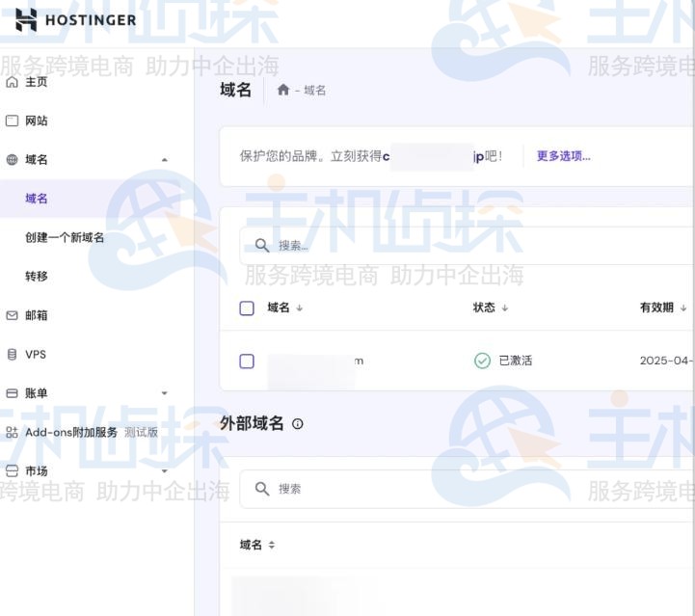This screenshot has width=695, height=616.
Task: Click the 域名 breadcrumb text
Action: coord(315,91)
